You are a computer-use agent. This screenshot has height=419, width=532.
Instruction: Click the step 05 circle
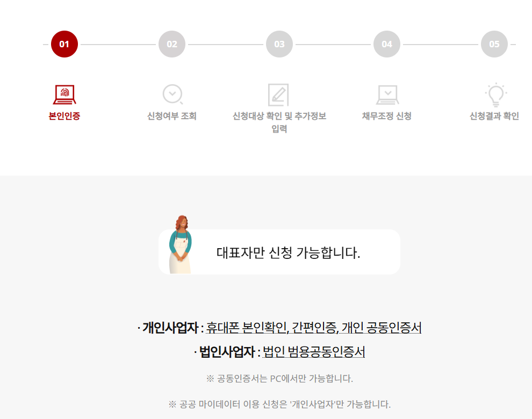point(494,44)
